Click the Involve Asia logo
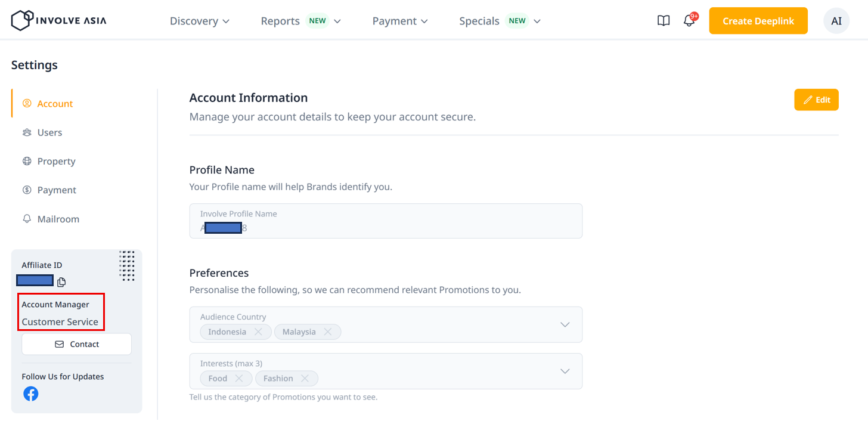 pos(58,20)
